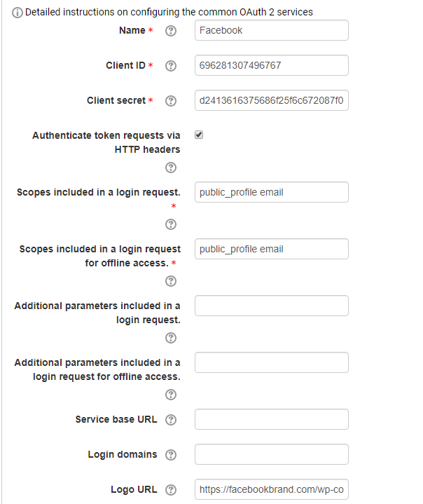The image size is (423, 504).
Task: Select the login request scopes field
Action: coord(271,192)
